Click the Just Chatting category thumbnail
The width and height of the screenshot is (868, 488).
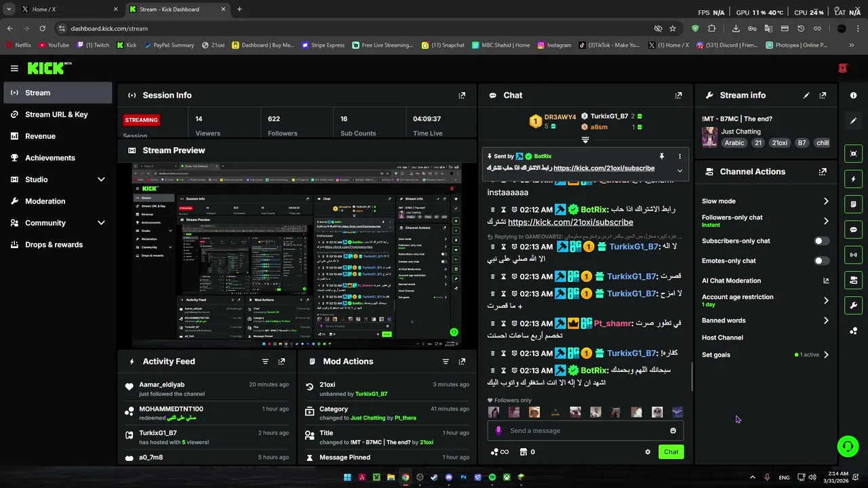709,137
